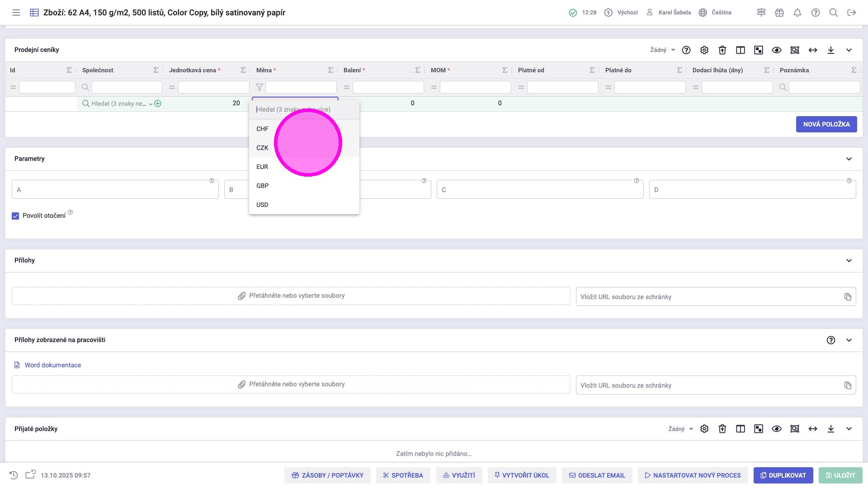Toggle the Povolit otočení checkbox
This screenshot has width=868, height=488.
tap(15, 216)
